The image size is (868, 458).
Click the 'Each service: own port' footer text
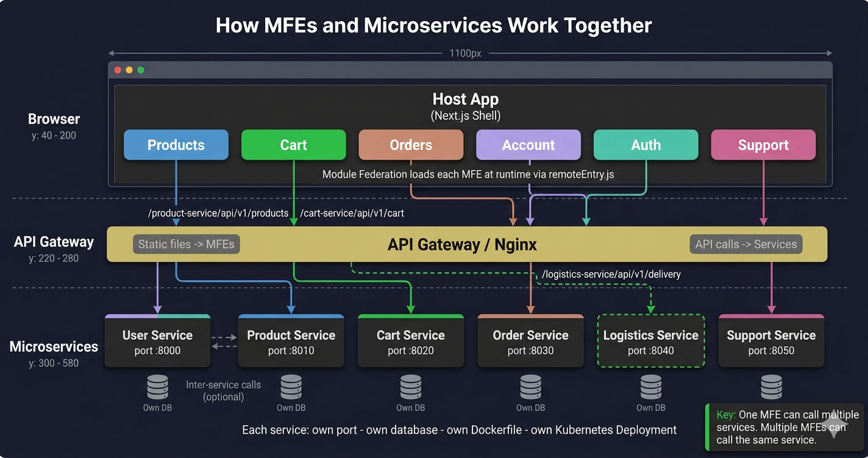pyautogui.click(x=459, y=430)
